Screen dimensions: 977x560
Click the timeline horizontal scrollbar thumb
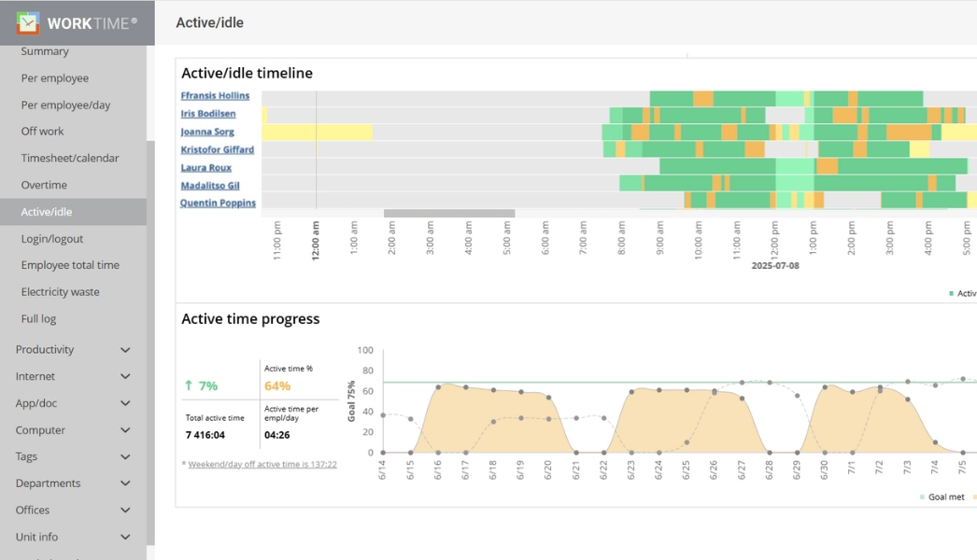coord(448,214)
